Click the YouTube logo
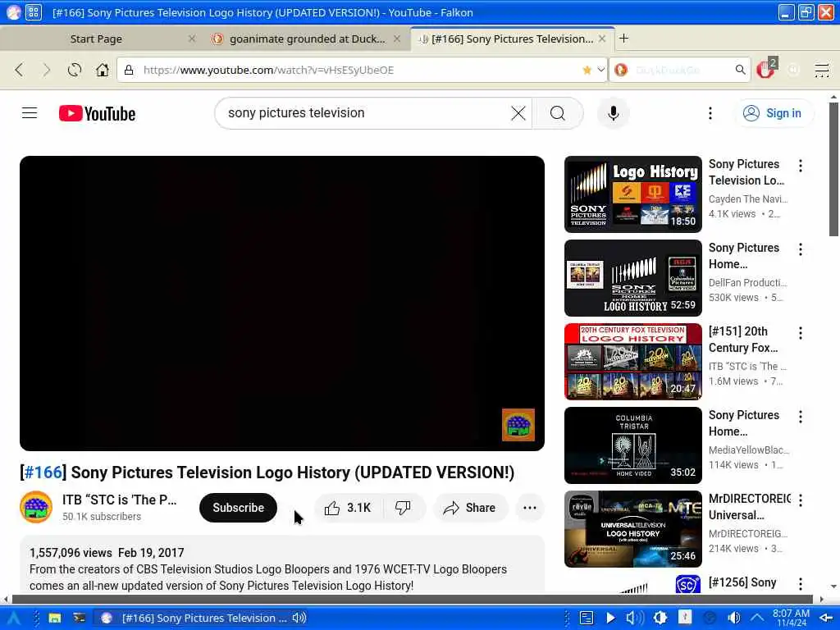Screen dimensions: 840x630 pos(97,113)
